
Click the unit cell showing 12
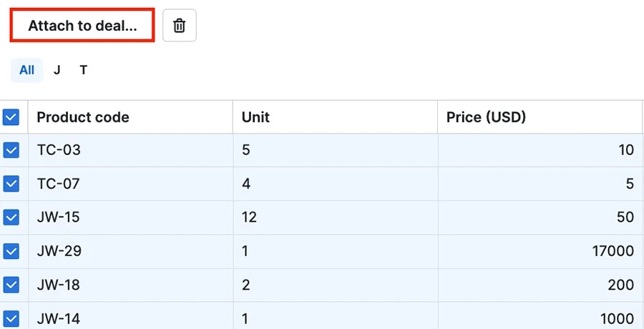tap(335, 217)
